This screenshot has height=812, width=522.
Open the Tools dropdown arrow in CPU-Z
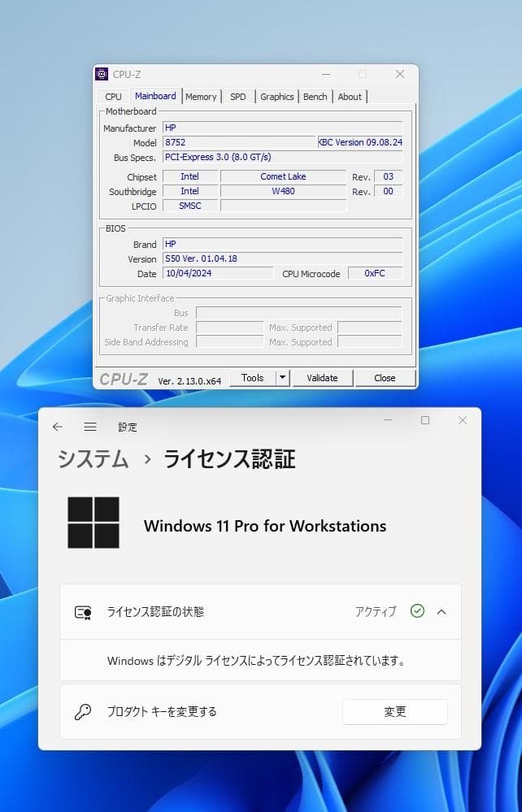282,378
